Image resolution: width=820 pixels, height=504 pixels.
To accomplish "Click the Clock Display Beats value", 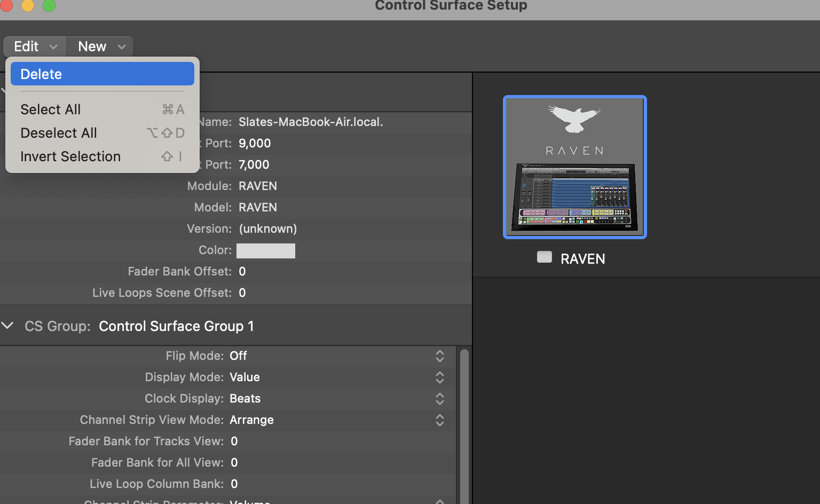I will 245,398.
